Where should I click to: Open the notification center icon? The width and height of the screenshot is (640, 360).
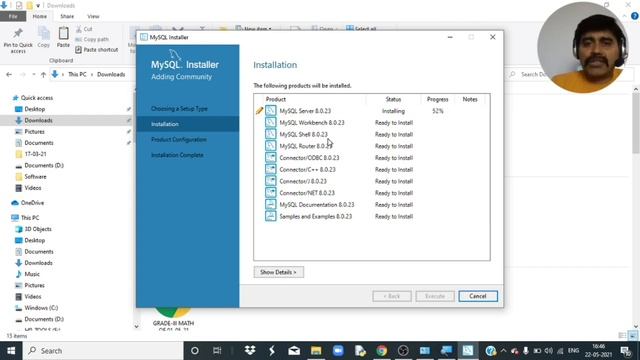tap(625, 351)
